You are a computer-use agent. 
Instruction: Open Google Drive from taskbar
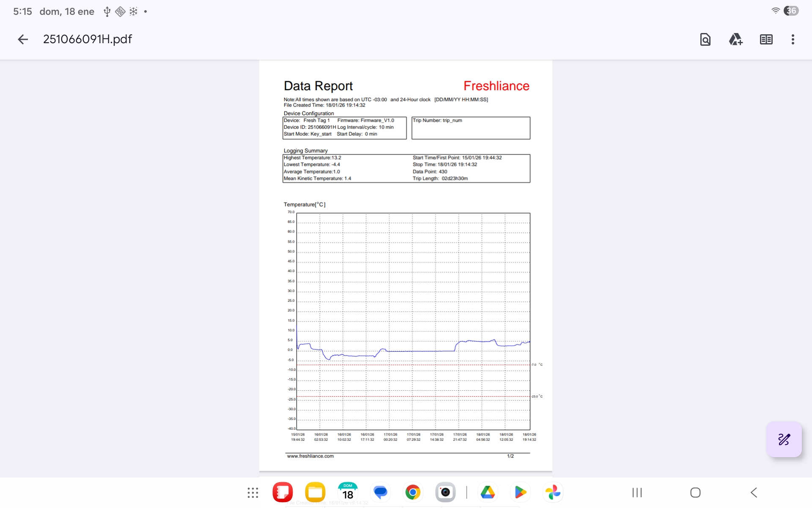[488, 492]
